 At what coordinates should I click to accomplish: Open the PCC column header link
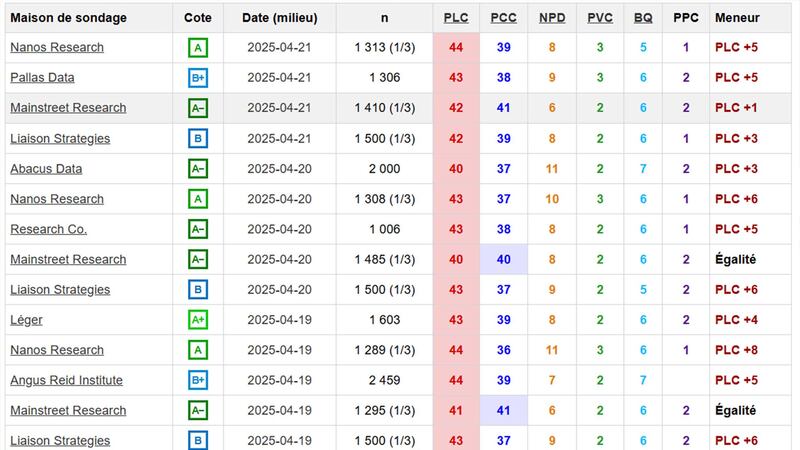(504, 18)
